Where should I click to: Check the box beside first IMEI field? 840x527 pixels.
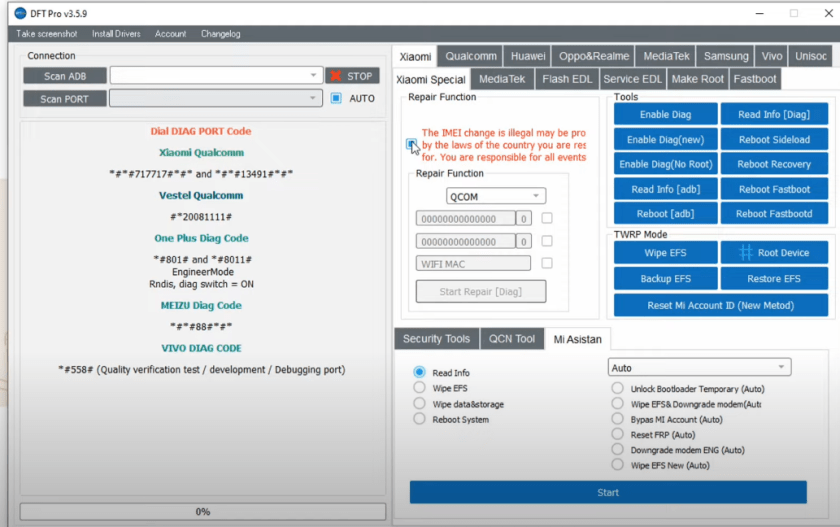coord(547,218)
